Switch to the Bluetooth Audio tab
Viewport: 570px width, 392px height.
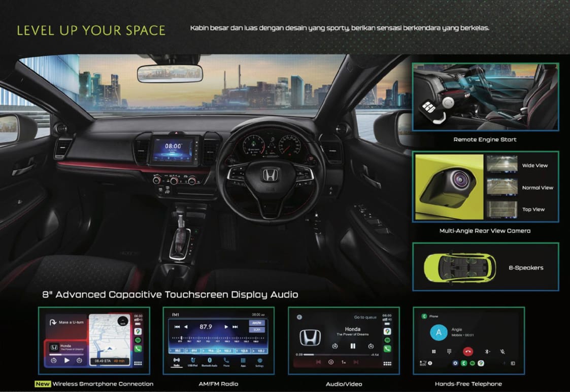[x=210, y=362]
